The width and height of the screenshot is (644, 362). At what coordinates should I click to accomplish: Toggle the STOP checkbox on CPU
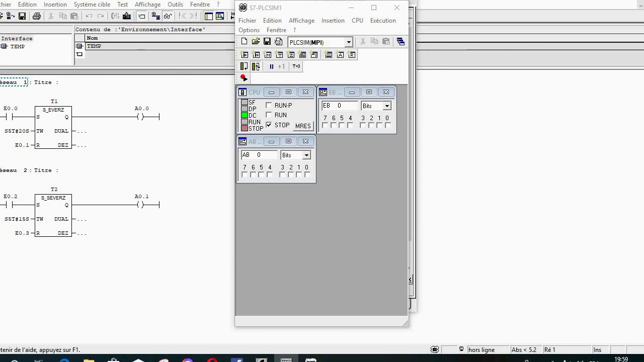[x=269, y=125]
